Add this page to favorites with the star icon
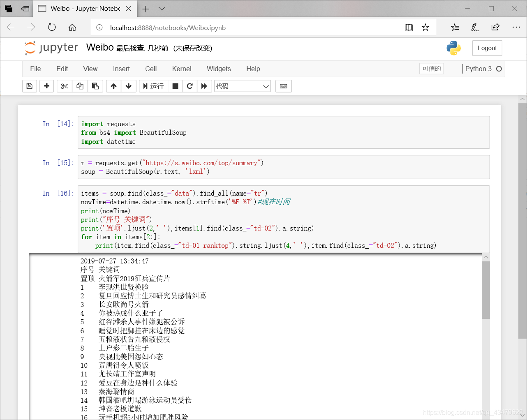This screenshot has height=420, width=527. point(425,28)
